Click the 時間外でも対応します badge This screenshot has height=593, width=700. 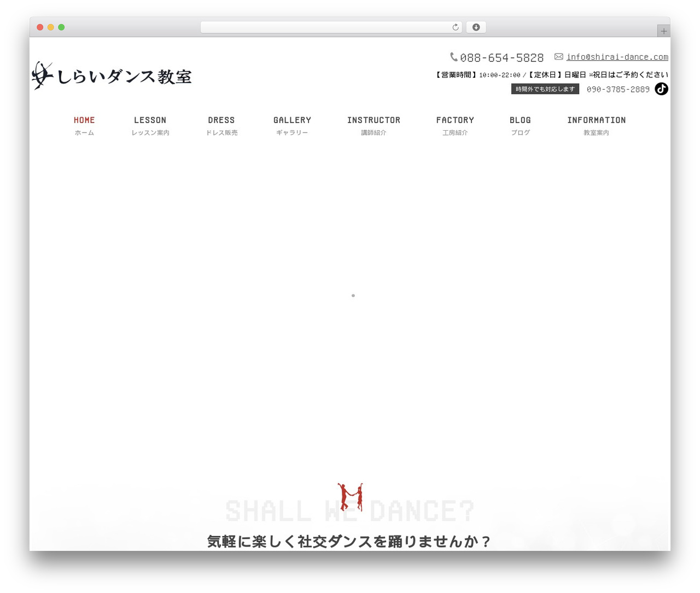click(545, 89)
